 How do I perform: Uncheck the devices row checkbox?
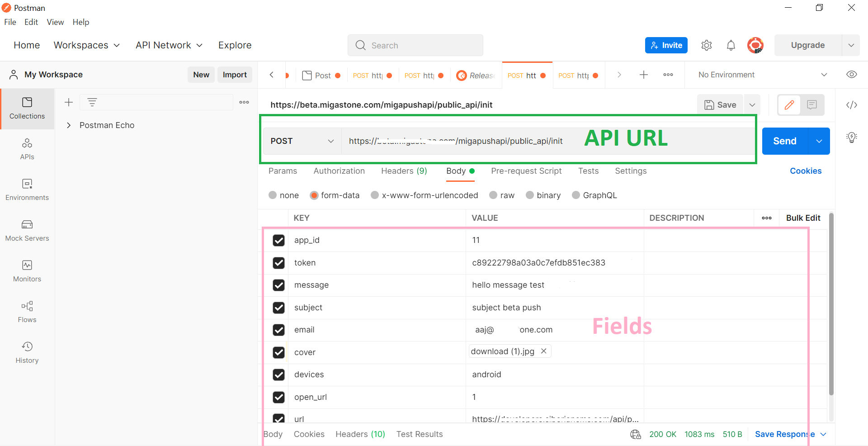click(x=279, y=375)
